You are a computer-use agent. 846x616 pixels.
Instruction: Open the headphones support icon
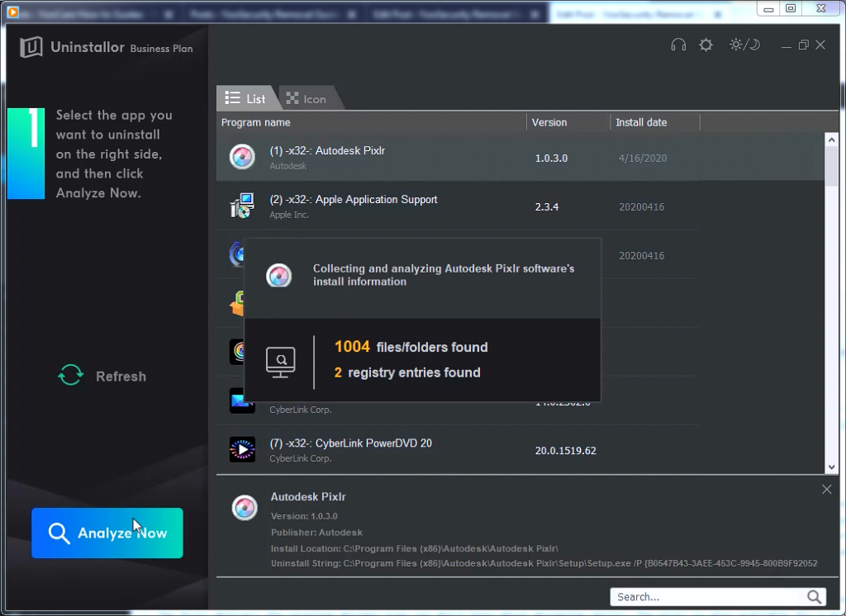pyautogui.click(x=678, y=45)
